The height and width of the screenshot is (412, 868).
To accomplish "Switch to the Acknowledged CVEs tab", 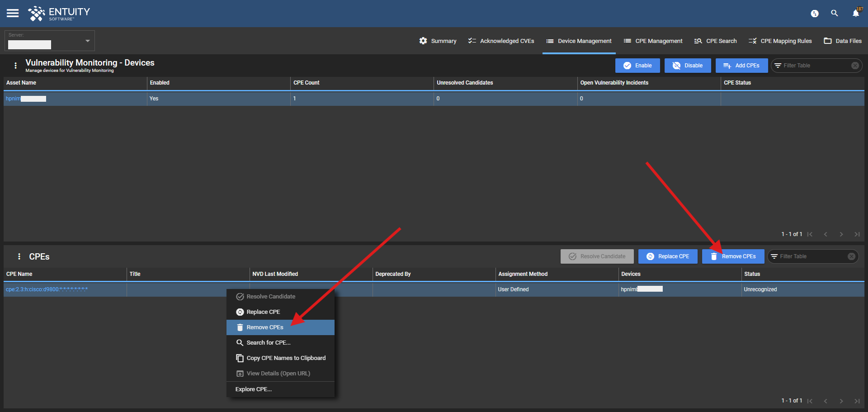I will tap(501, 41).
